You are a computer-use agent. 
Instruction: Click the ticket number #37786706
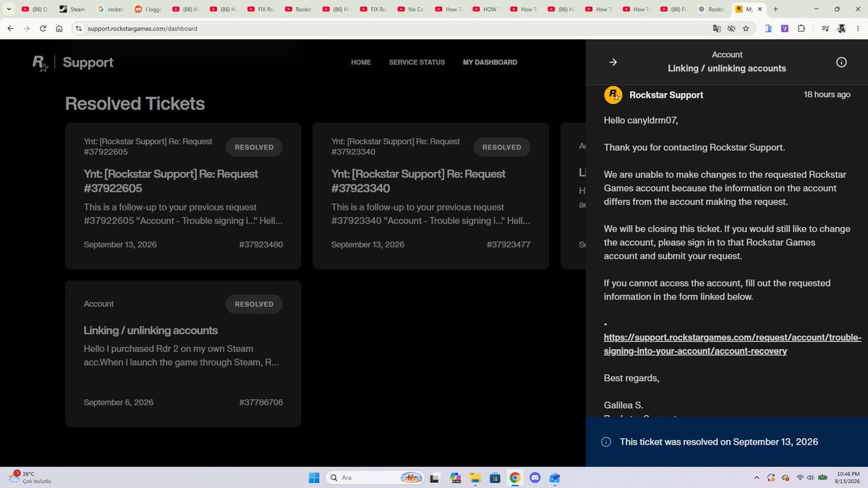coord(261,402)
